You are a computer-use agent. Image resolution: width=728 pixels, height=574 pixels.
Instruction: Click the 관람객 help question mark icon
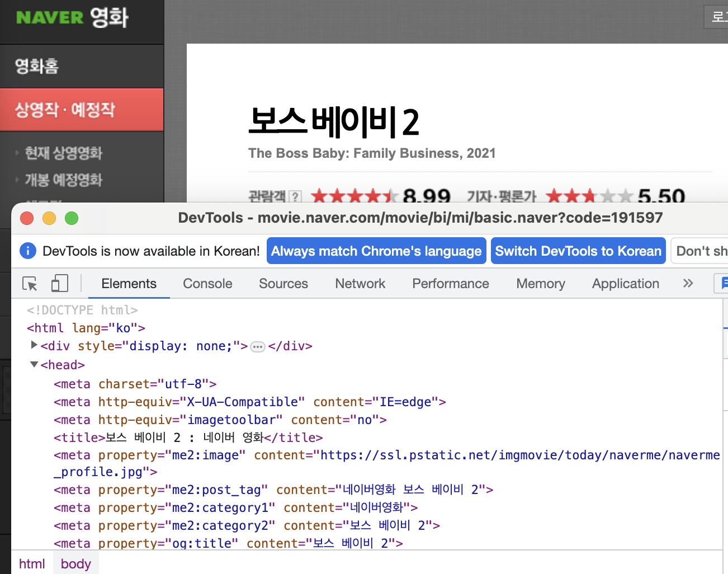[x=296, y=196]
